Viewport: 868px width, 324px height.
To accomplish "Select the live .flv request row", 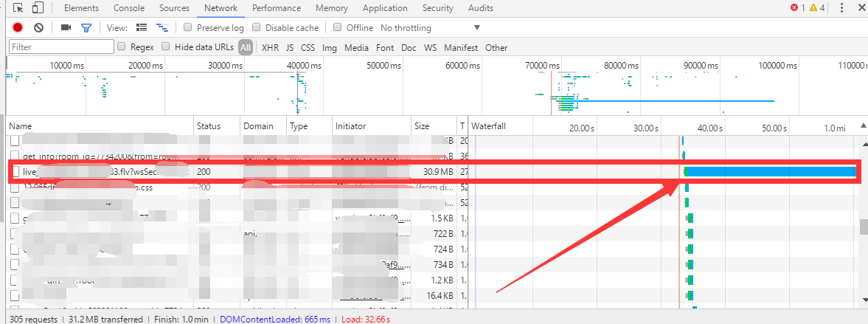I will [x=103, y=171].
